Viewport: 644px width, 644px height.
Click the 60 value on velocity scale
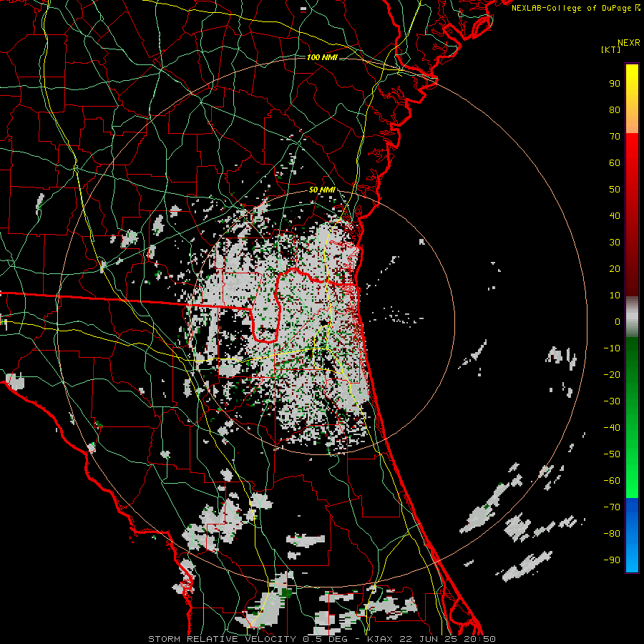point(615,163)
